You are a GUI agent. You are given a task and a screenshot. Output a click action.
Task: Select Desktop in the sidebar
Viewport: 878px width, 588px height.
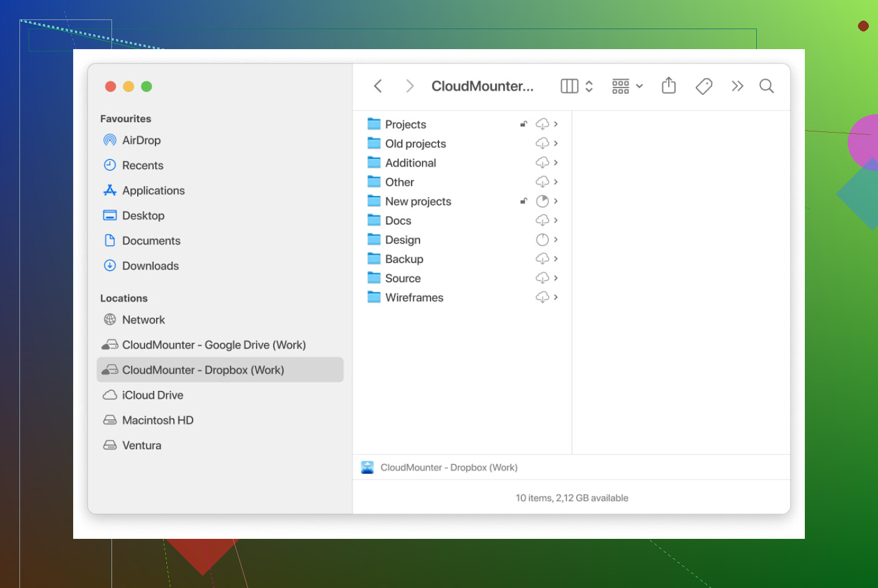(220, 216)
